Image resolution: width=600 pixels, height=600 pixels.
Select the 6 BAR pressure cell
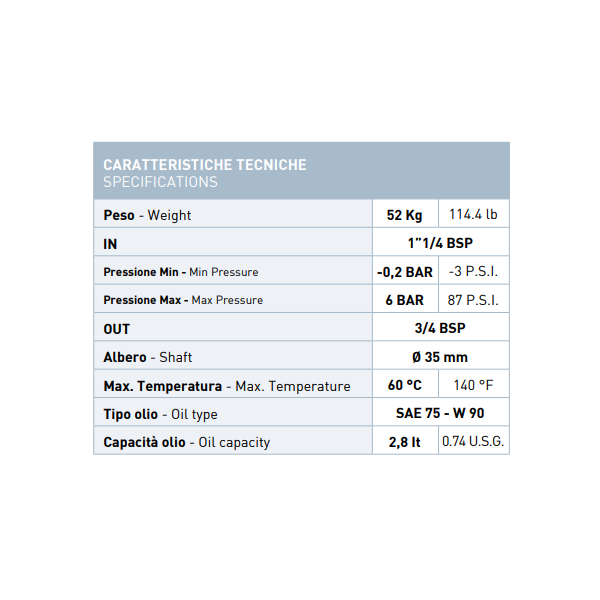point(404,300)
